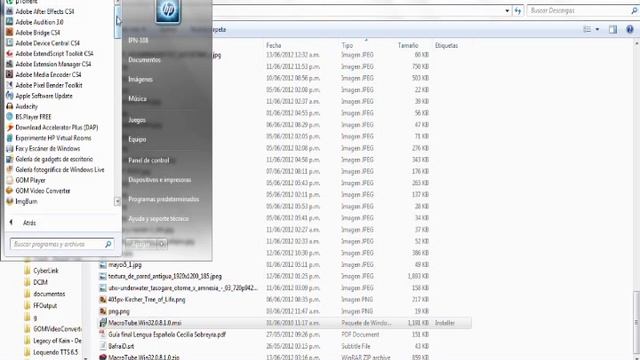Screen dimensions: 640x360
Task: Open Juegos in the Start menu
Action: [x=137, y=120]
